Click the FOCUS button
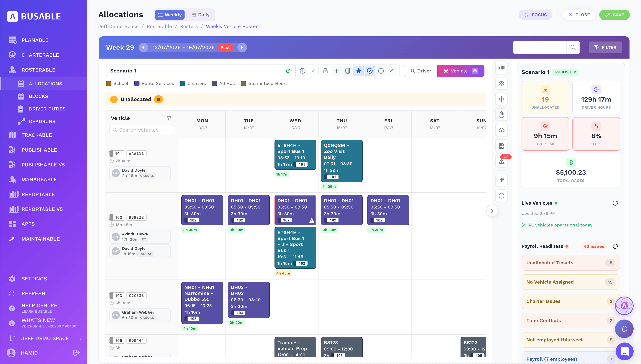The height and width of the screenshot is (364, 641). coord(535,15)
